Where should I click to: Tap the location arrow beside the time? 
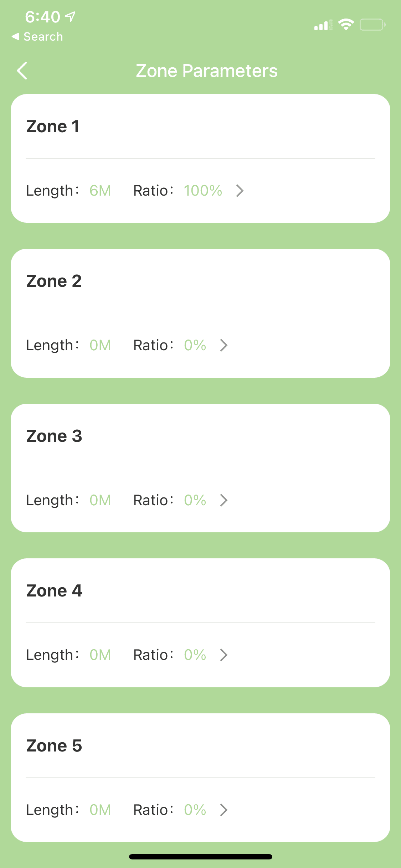71,16
